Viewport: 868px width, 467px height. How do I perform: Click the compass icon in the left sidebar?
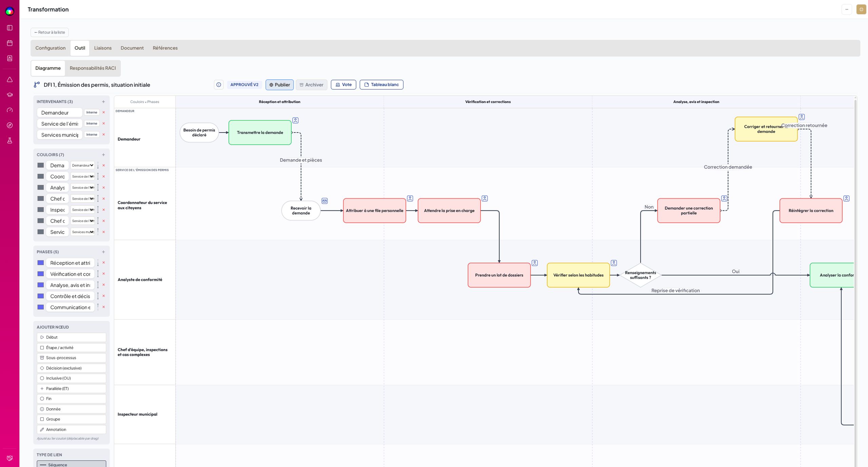[10, 125]
